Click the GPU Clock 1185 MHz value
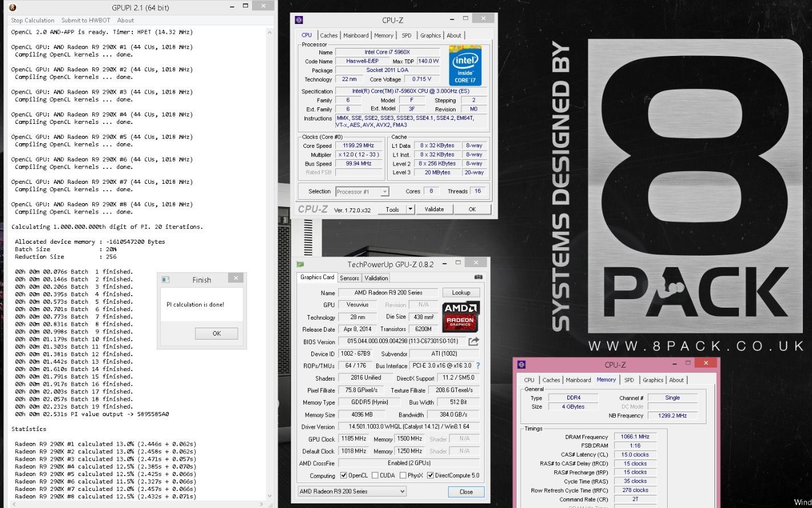The height and width of the screenshot is (508, 812). [x=354, y=439]
